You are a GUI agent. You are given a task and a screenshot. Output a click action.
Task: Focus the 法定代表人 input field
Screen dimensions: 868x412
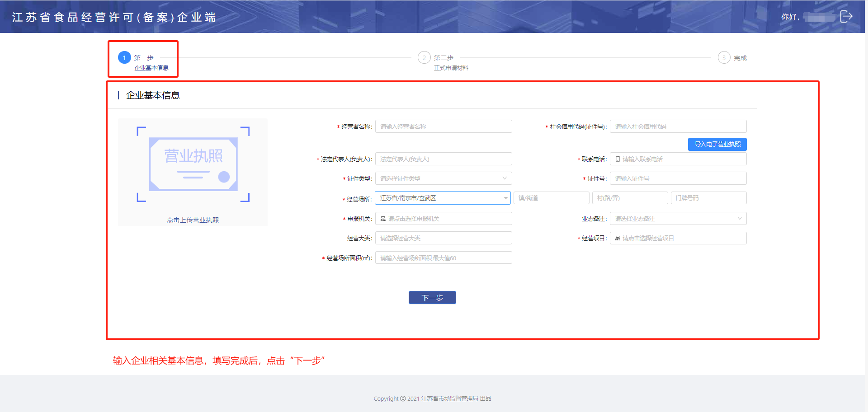pos(443,159)
